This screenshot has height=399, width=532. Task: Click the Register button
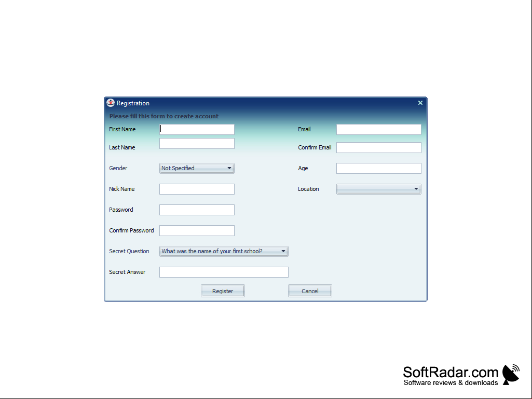click(223, 291)
